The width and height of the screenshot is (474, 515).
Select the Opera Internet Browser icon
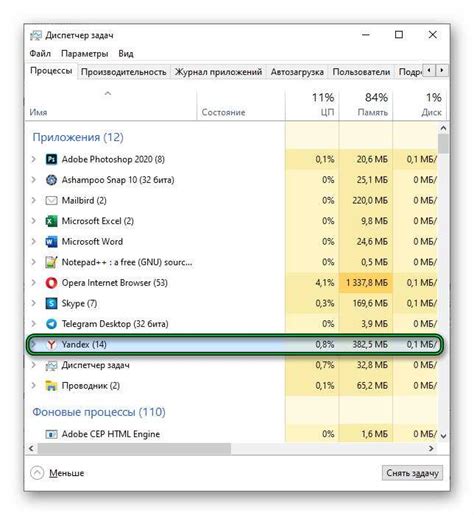click(51, 283)
